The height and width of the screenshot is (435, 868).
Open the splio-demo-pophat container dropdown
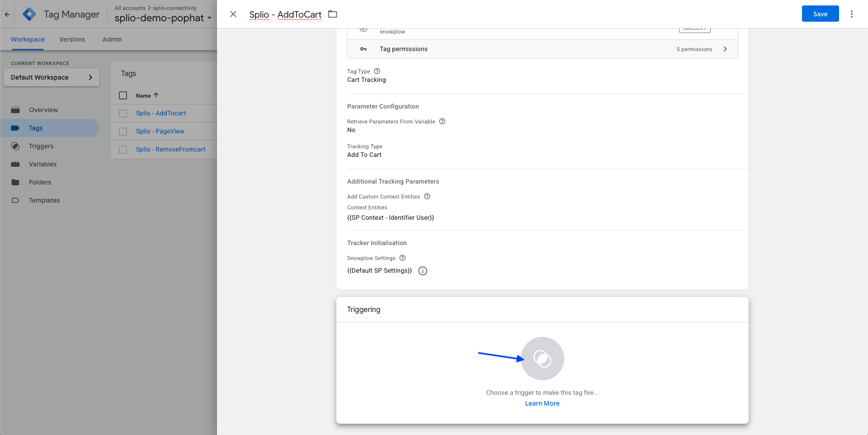[163, 18]
